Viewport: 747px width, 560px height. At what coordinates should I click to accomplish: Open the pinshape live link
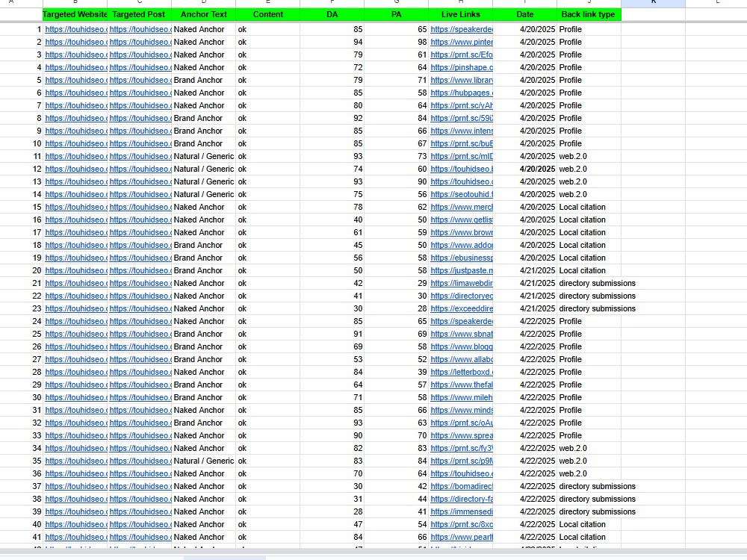point(462,67)
